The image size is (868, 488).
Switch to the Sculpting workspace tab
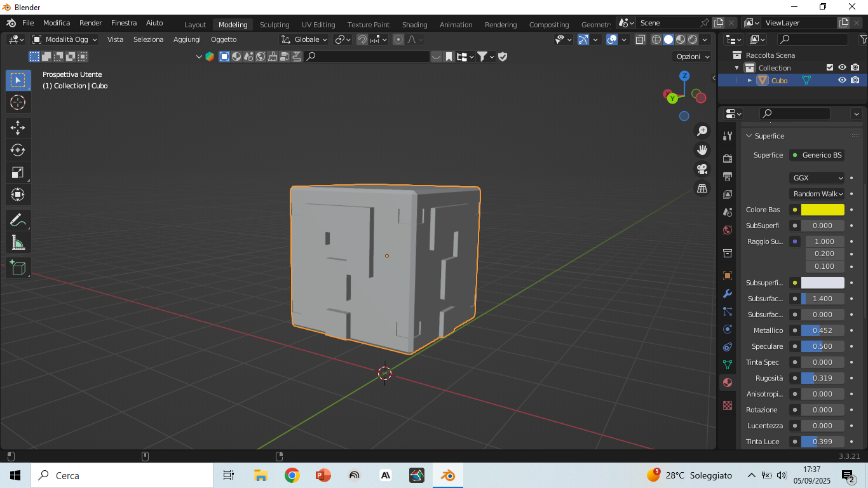point(275,25)
